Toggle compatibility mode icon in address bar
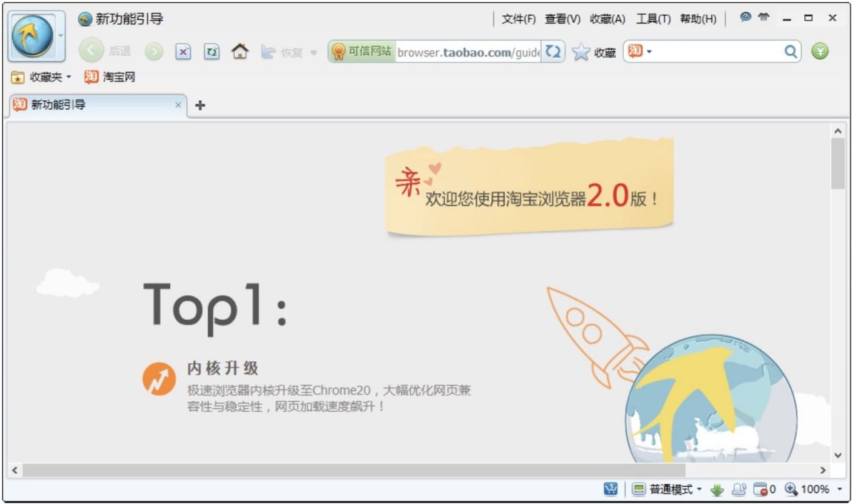 (553, 52)
